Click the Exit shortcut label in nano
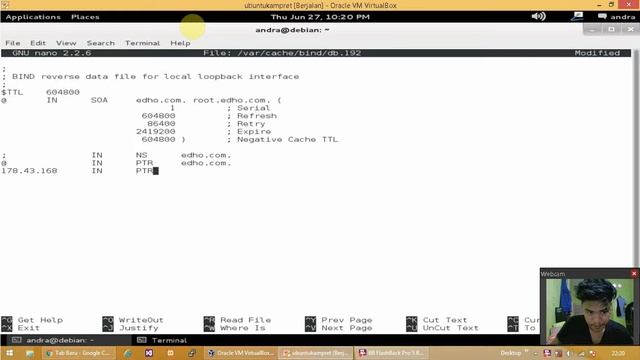 [x=29, y=328]
